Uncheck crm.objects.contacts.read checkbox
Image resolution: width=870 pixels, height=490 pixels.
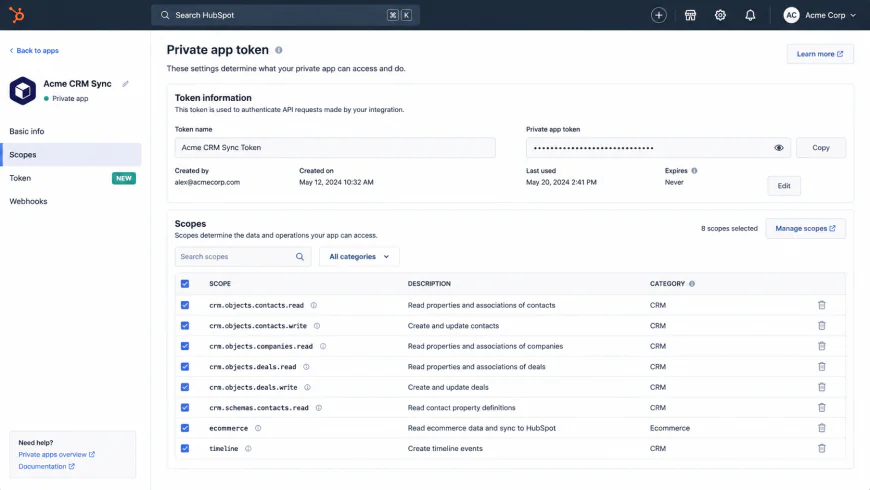pyautogui.click(x=185, y=305)
